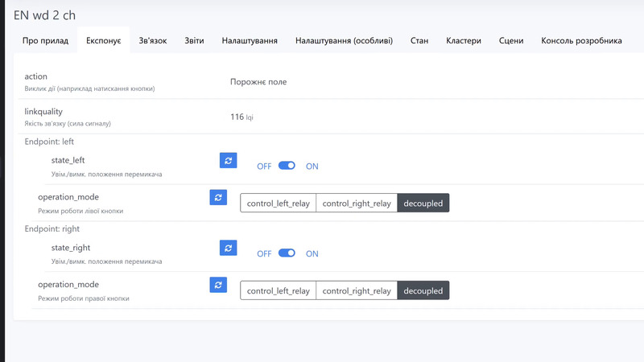Refresh the state_left value
644x362 pixels.
229,161
